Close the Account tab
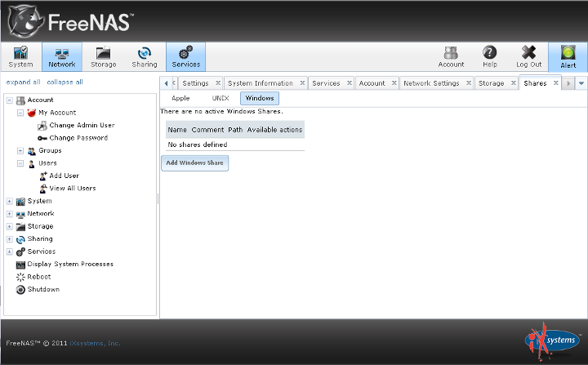Viewport: 588px width, 365px height. 394,83
